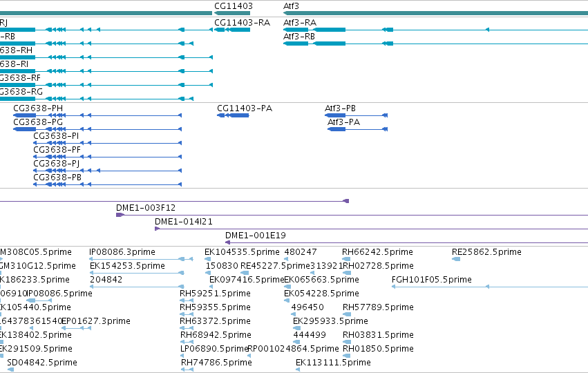Select the CG3638-PH protein feature
Screen dimensions: 588x373
97,115
